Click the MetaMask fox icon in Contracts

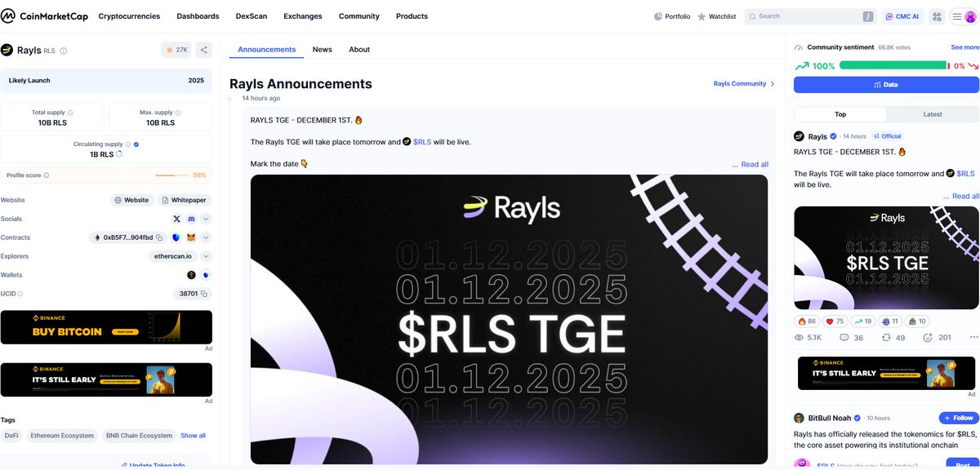[x=191, y=237]
